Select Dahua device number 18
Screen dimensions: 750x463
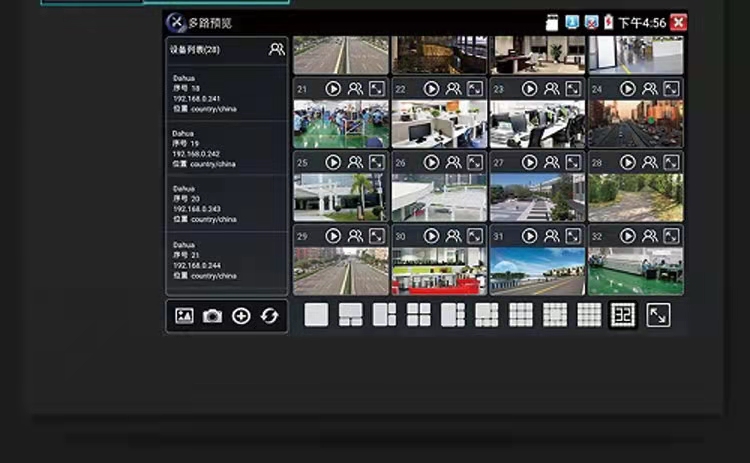(x=226, y=93)
